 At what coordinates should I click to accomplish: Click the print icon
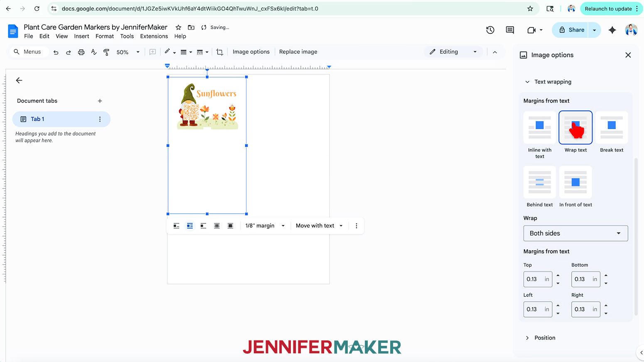pos(81,52)
